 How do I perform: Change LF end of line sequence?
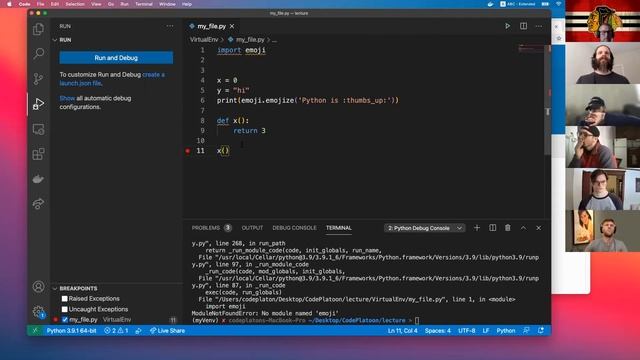[486, 331]
